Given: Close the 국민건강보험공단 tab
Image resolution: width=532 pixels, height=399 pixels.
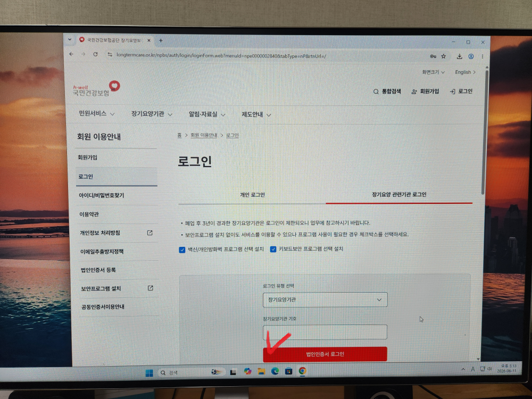Looking at the screenshot, I should [148, 40].
